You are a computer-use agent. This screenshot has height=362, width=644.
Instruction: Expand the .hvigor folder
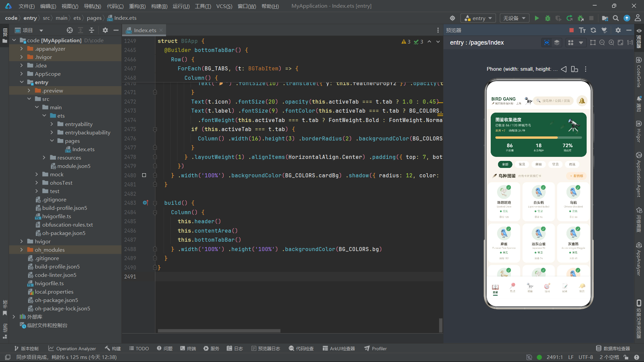22,57
